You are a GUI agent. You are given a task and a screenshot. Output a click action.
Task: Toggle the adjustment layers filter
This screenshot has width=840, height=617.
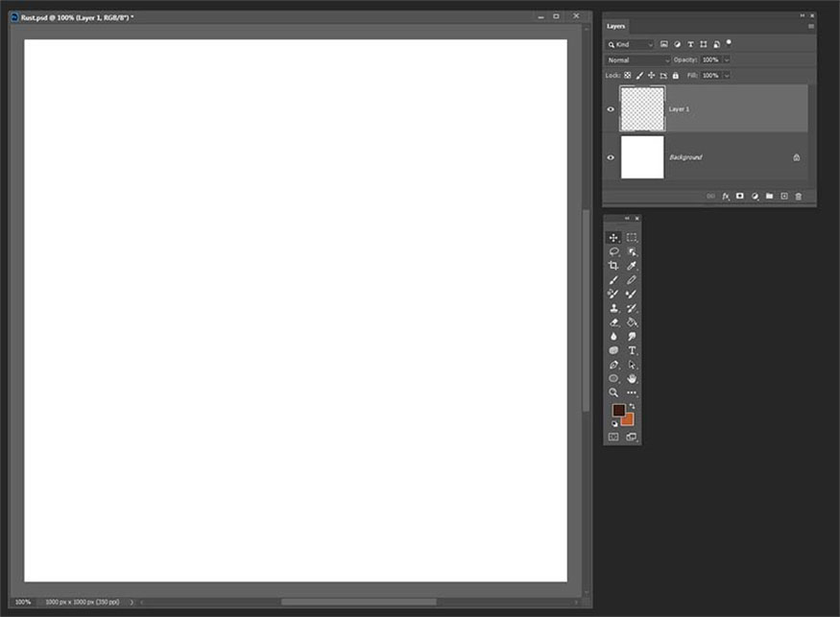click(677, 44)
